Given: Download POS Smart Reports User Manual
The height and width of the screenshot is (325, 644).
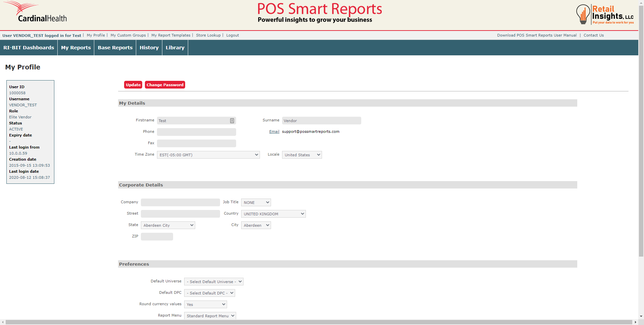Looking at the screenshot, I should (x=537, y=35).
